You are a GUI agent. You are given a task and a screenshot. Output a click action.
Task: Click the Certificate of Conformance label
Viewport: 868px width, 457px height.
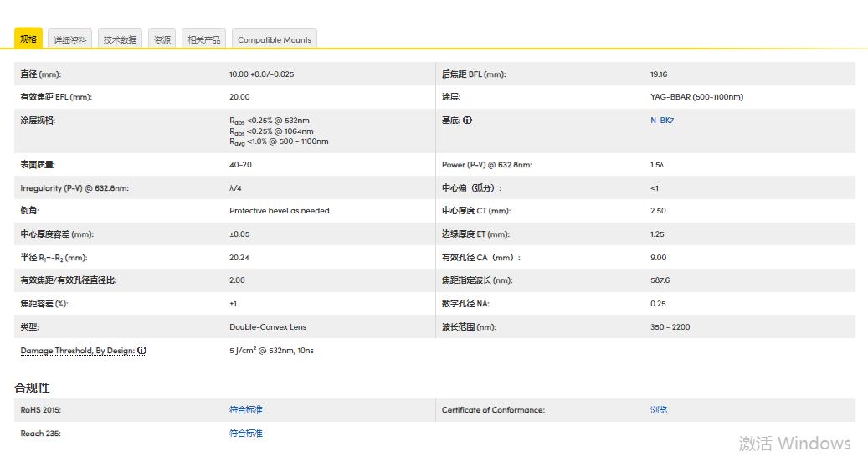tap(493, 410)
